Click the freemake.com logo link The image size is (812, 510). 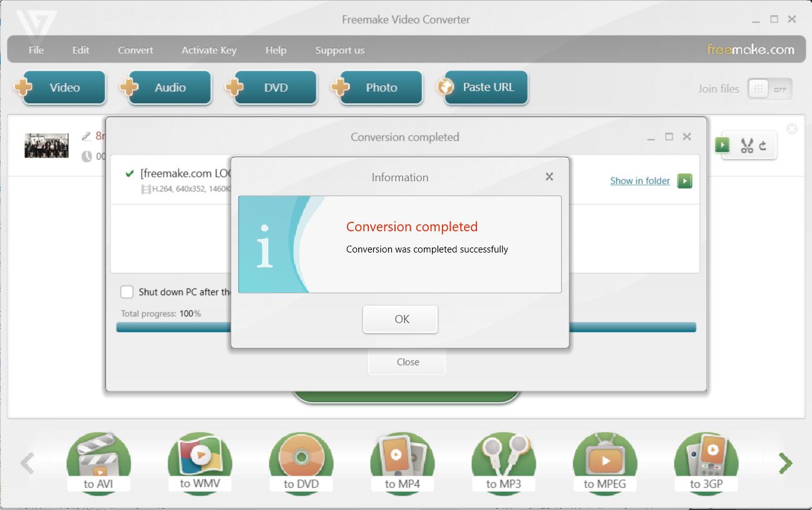[x=750, y=49]
